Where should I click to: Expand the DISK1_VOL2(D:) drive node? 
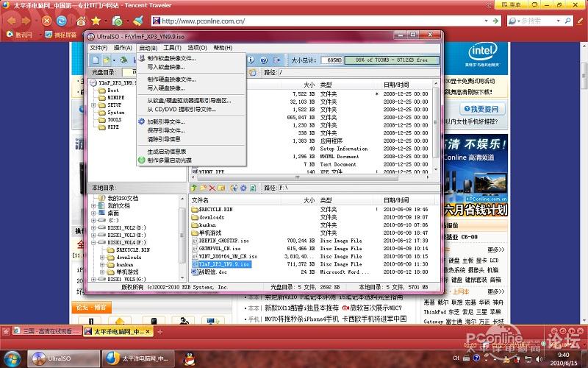[x=93, y=227]
